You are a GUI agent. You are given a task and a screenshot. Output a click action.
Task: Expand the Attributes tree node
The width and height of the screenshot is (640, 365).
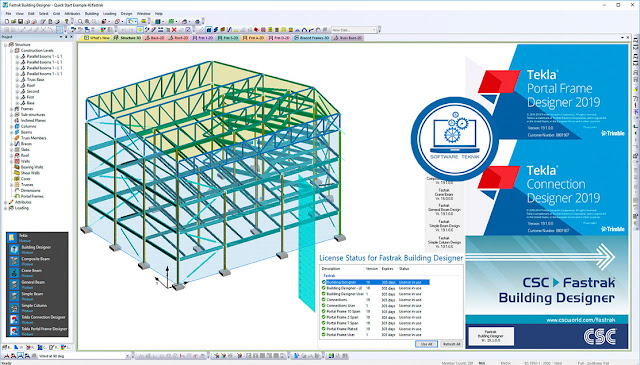pyautogui.click(x=6, y=202)
